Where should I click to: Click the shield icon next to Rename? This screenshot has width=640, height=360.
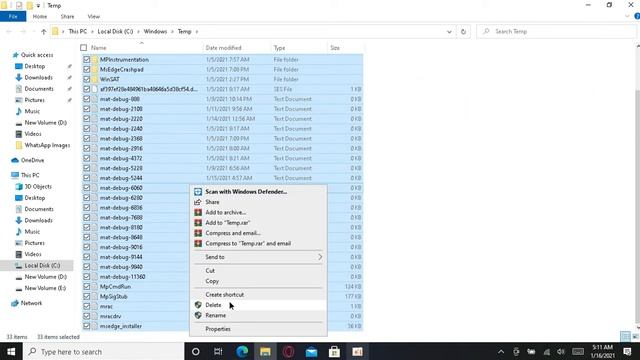point(198,315)
